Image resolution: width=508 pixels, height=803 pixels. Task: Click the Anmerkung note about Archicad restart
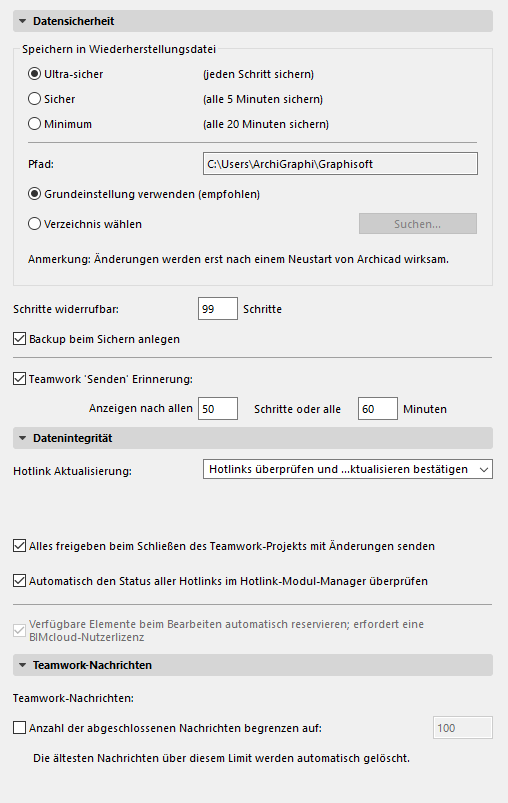[238, 259]
